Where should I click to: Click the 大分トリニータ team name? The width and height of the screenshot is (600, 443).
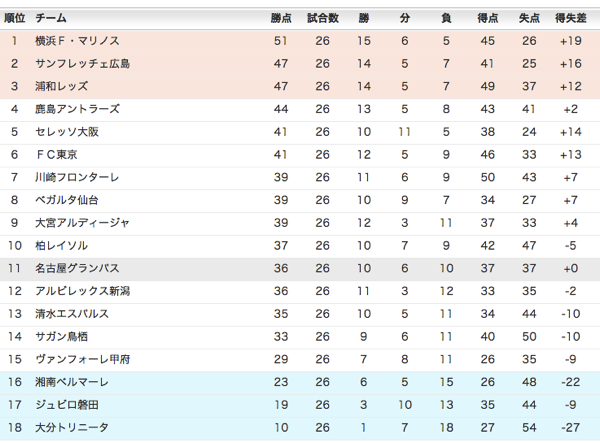pyautogui.click(x=72, y=428)
